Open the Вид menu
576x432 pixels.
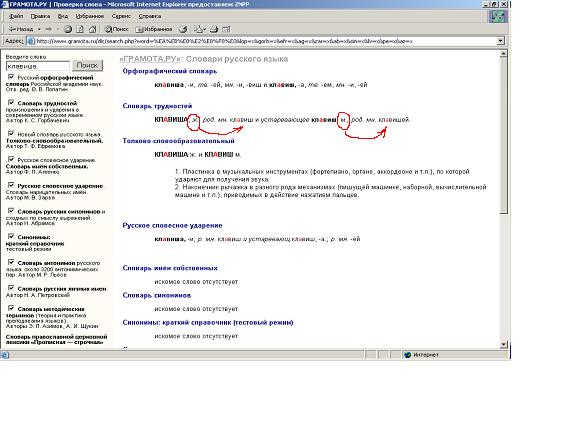[x=63, y=16]
